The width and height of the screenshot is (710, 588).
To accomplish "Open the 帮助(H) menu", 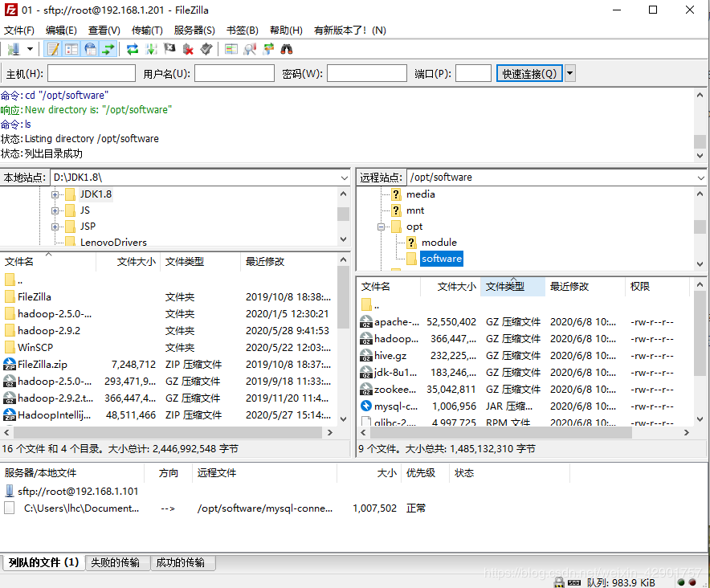I will 286,31.
